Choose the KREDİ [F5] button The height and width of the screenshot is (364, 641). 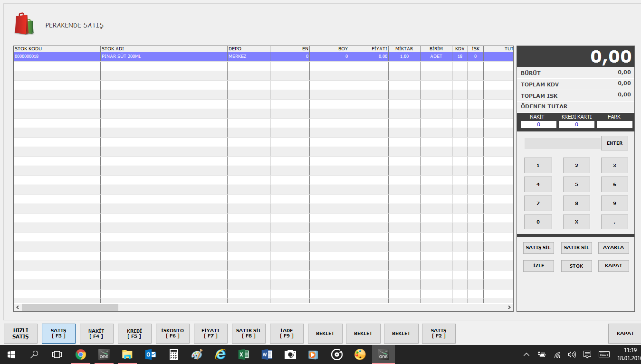tap(134, 333)
